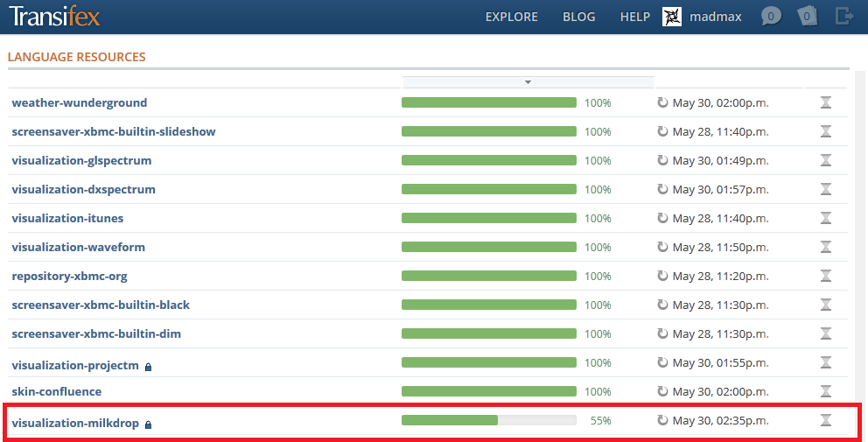Click the lock icon beside visualization-milkdrop
This screenshot has height=442, width=868.
pos(148,424)
